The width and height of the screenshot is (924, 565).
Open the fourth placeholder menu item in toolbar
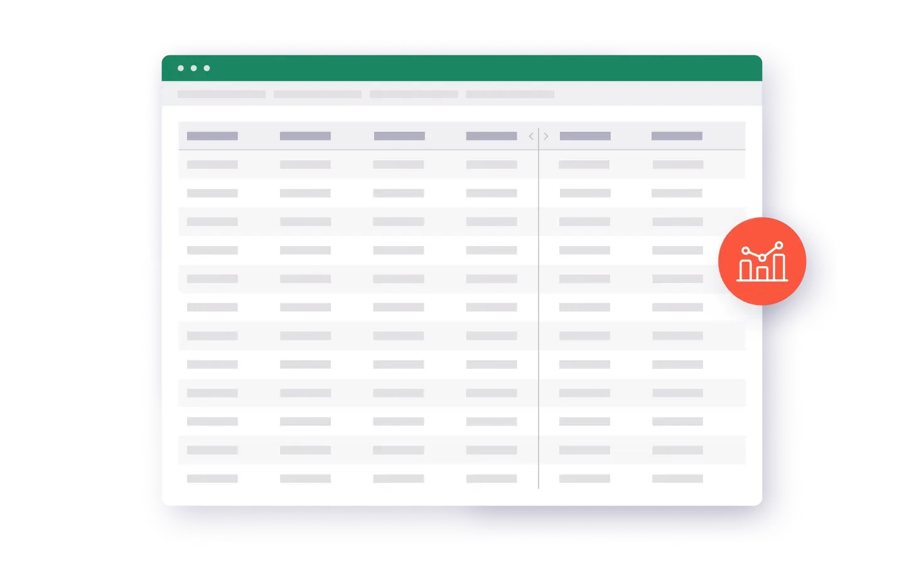click(509, 94)
